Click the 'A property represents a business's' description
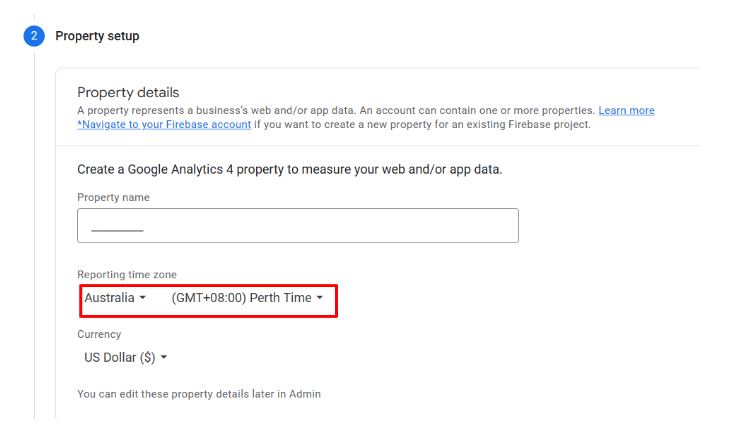 coord(336,110)
